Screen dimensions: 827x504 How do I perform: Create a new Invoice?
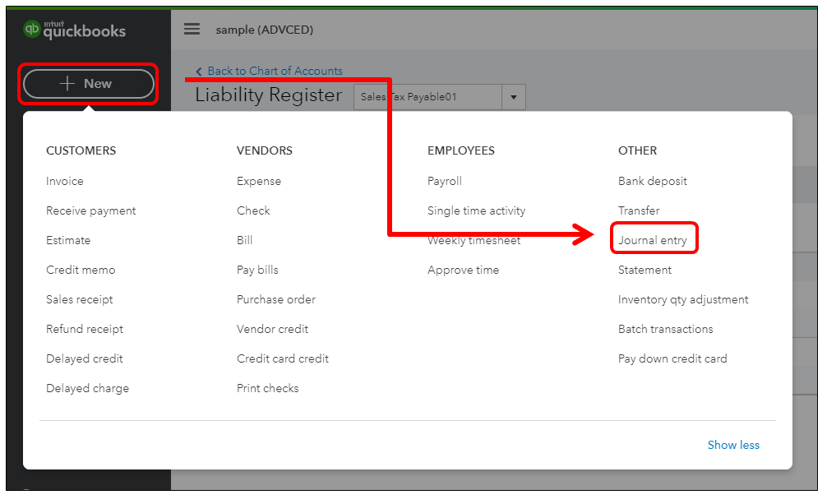click(x=64, y=181)
